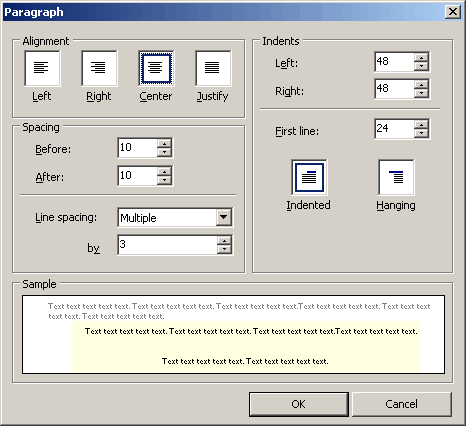466x426 pixels.
Task: Click the 'Right:' label in Indents
Action: (289, 91)
